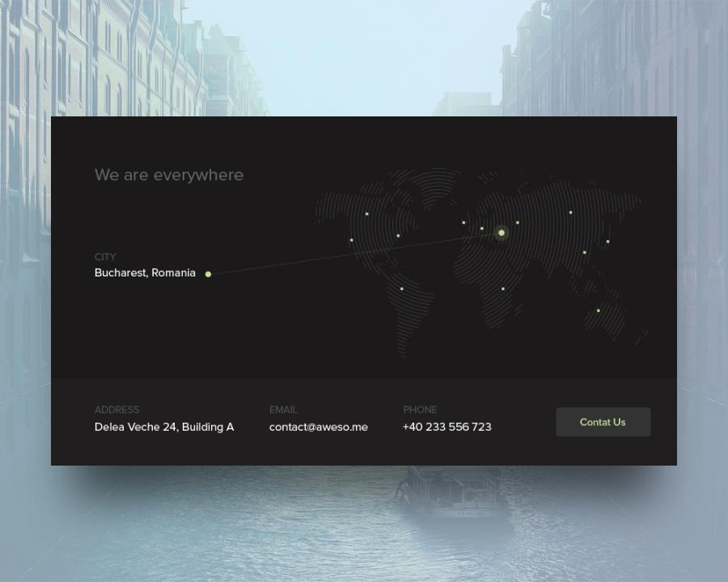Click the map dot in South America

coord(402,289)
